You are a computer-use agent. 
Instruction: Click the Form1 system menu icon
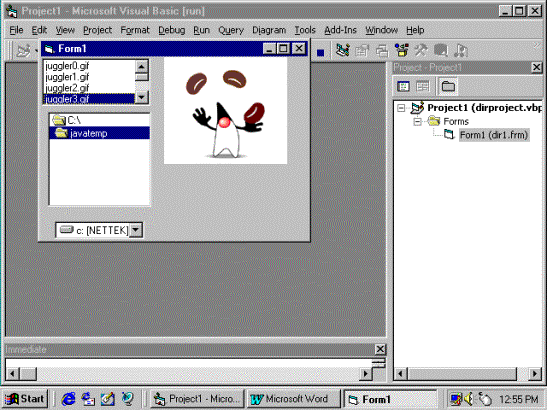pyautogui.click(x=49, y=49)
